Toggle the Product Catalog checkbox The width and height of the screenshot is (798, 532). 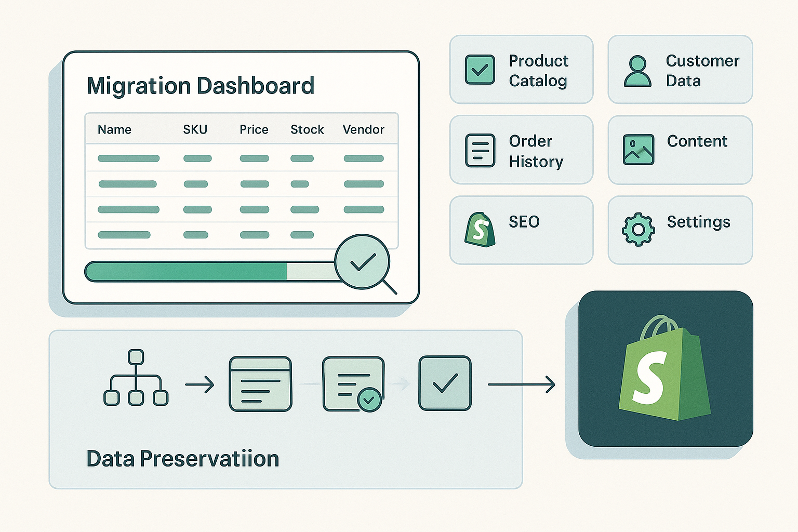coord(479,70)
